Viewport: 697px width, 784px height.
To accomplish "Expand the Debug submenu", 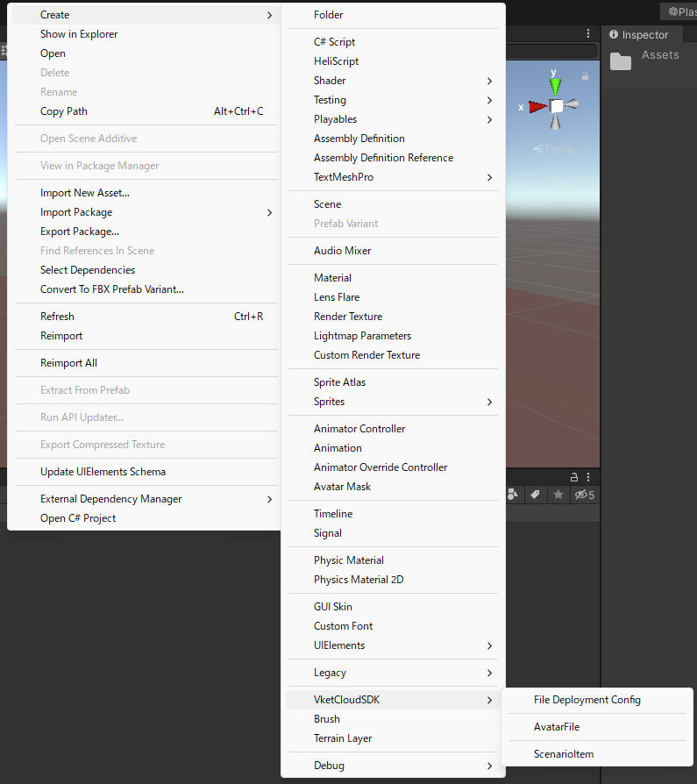I will point(393,766).
